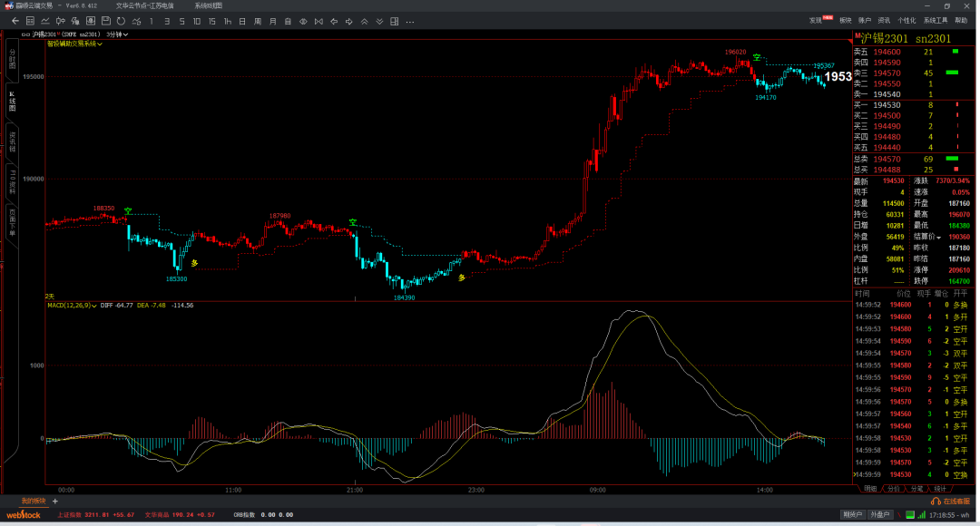This screenshot has width=980, height=526.
Task: Click the 持仓 value 60331
Action: point(894,214)
